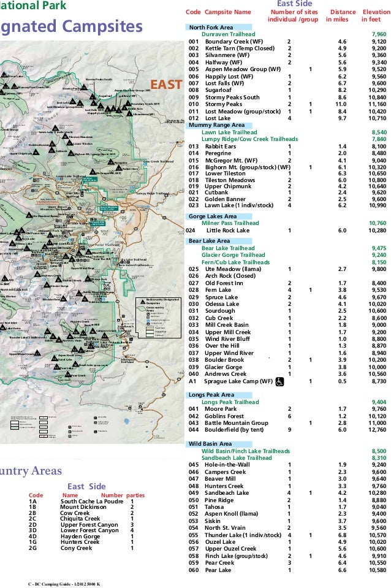The width and height of the screenshot is (391, 588).
Task: Click the Tileston Meadows campsite name
Action: click(x=230, y=180)
